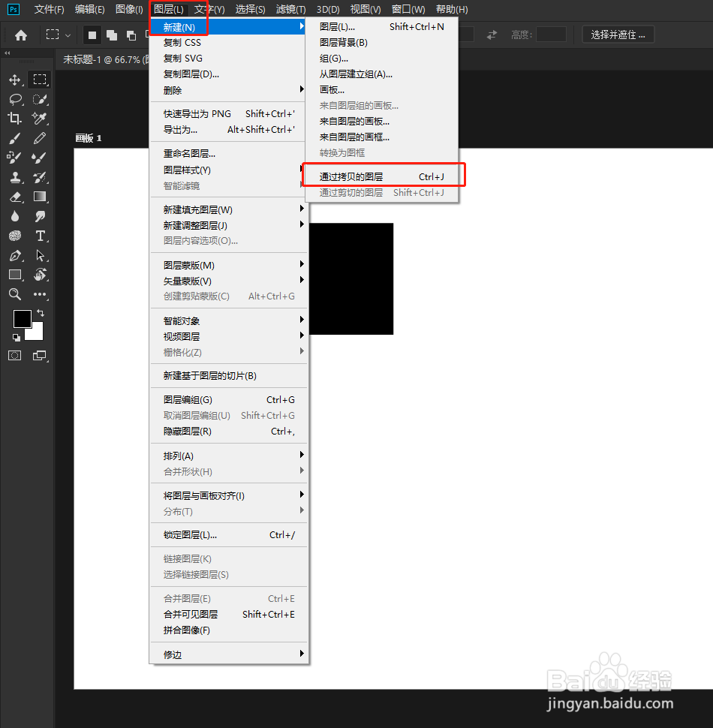Expand the 新建填充图层(W) submenu

(x=227, y=209)
